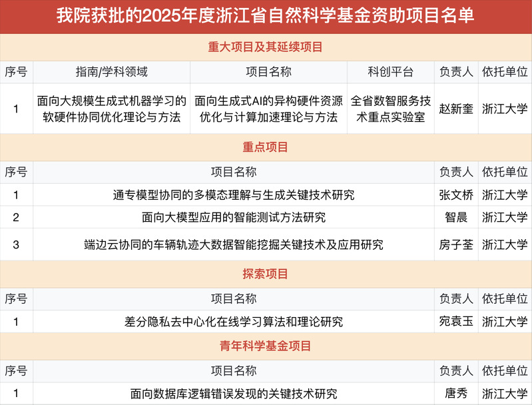532x405 pixels.
Task: Select project leader 智晨
Action: (455, 217)
